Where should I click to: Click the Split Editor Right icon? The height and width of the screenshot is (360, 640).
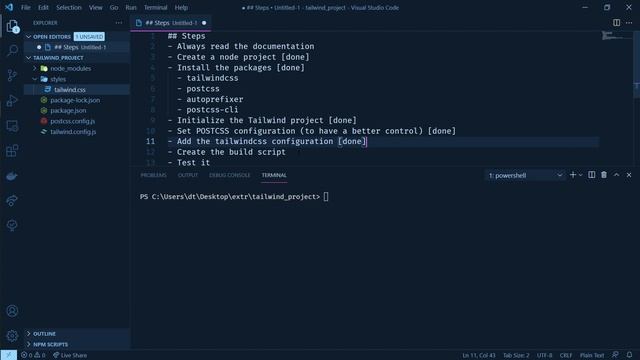click(x=616, y=23)
